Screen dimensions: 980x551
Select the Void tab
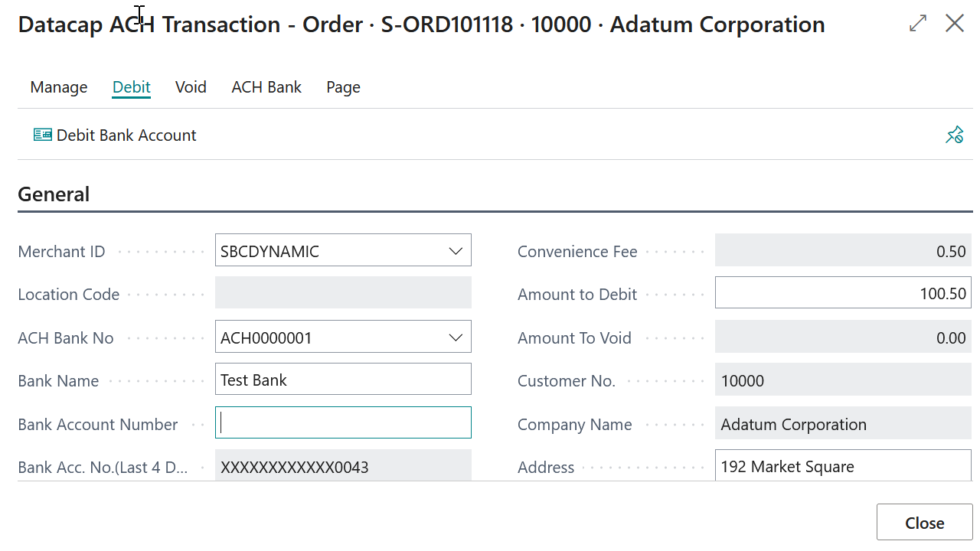coord(191,87)
